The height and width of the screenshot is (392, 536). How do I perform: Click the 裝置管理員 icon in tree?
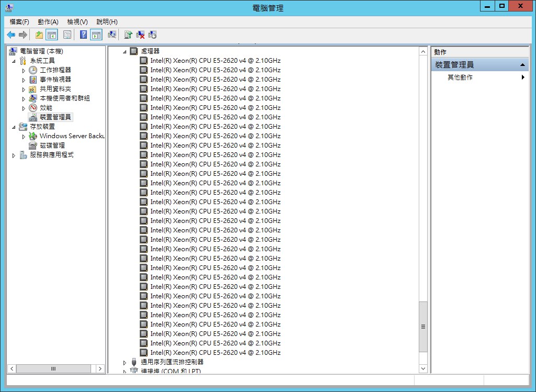[x=33, y=117]
